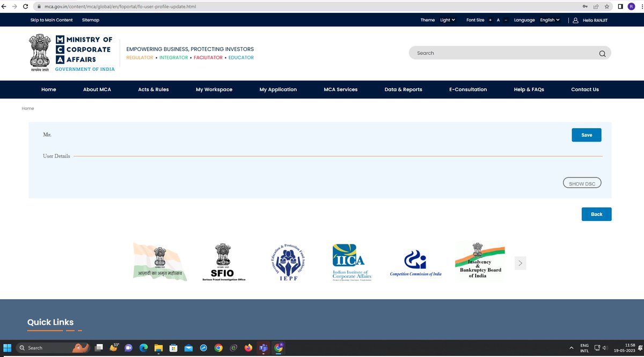
Task: Open the Acts & Rules menu
Action: pyautogui.click(x=153, y=90)
